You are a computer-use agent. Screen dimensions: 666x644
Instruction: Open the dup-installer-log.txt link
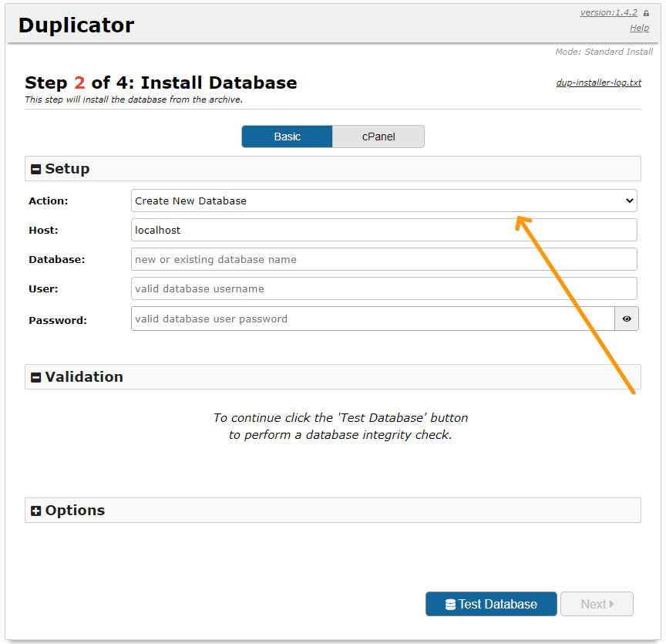point(598,83)
